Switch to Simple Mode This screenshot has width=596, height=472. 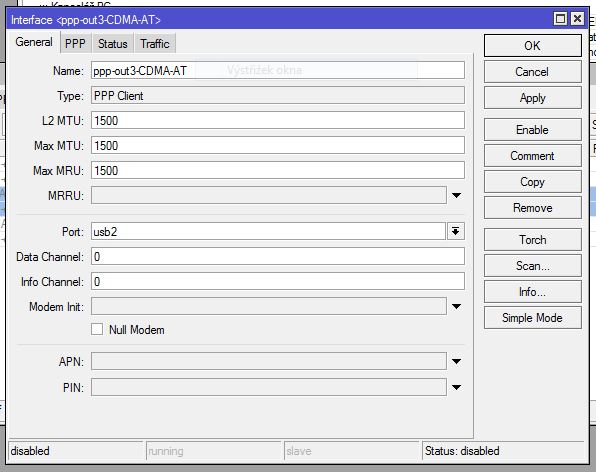click(533, 318)
